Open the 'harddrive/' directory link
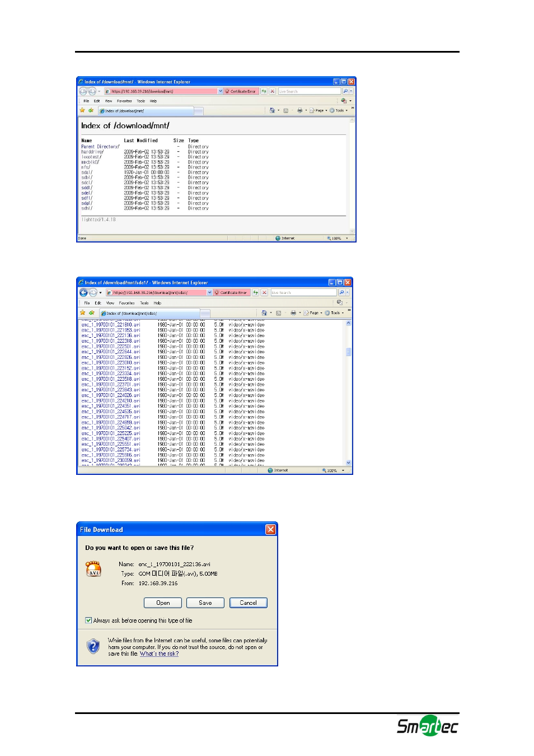 (x=92, y=152)
